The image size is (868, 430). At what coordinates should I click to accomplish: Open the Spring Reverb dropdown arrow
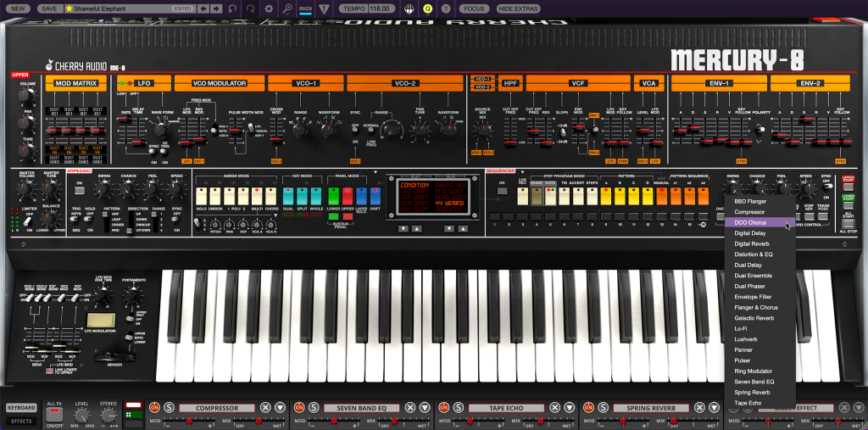point(715,407)
